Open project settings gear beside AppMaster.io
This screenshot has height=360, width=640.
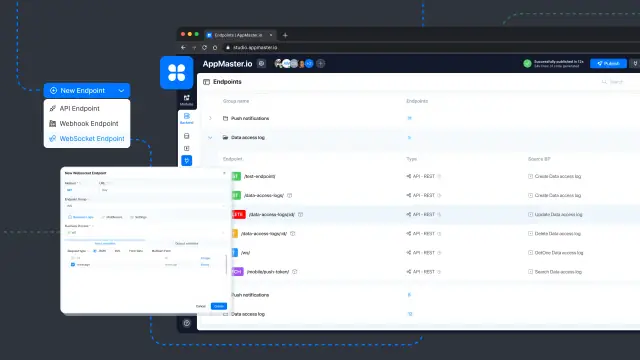(261, 64)
